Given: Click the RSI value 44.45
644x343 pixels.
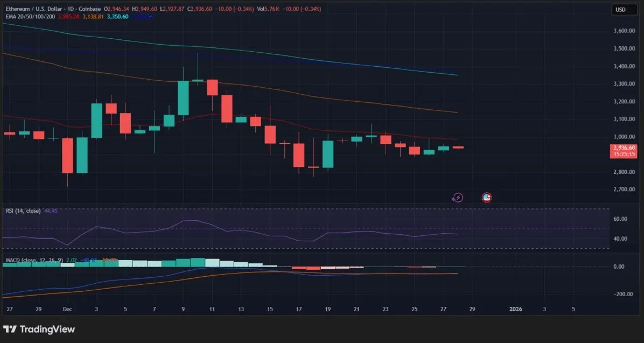Looking at the screenshot, I should click(x=51, y=211).
